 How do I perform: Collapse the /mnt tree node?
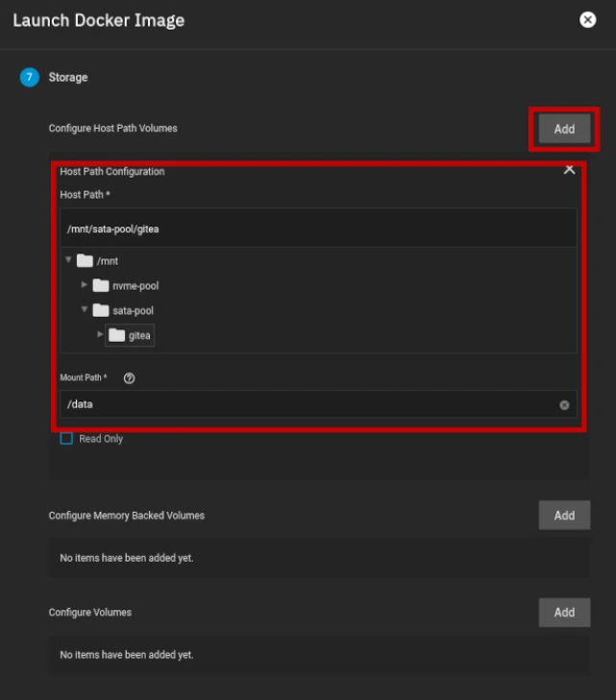coord(68,260)
